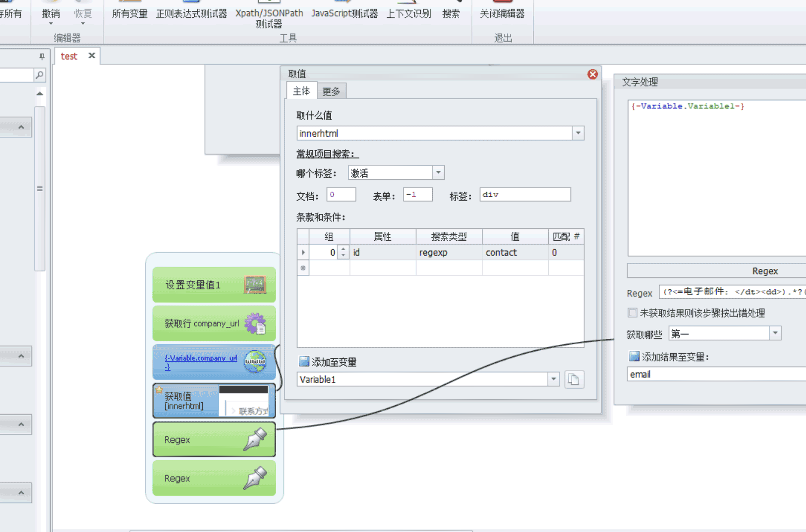Click the 关闭编辑器 button
806x532 pixels.
(x=502, y=13)
